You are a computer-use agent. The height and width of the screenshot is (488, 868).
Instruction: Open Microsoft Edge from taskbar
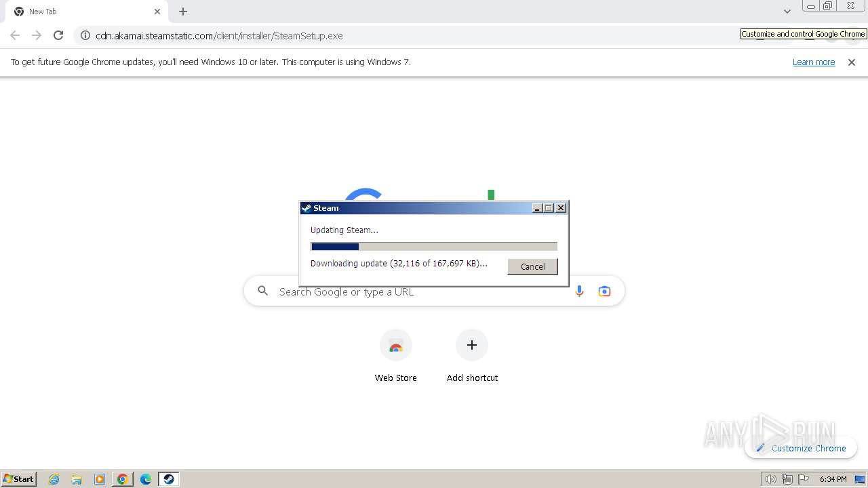[x=146, y=479]
